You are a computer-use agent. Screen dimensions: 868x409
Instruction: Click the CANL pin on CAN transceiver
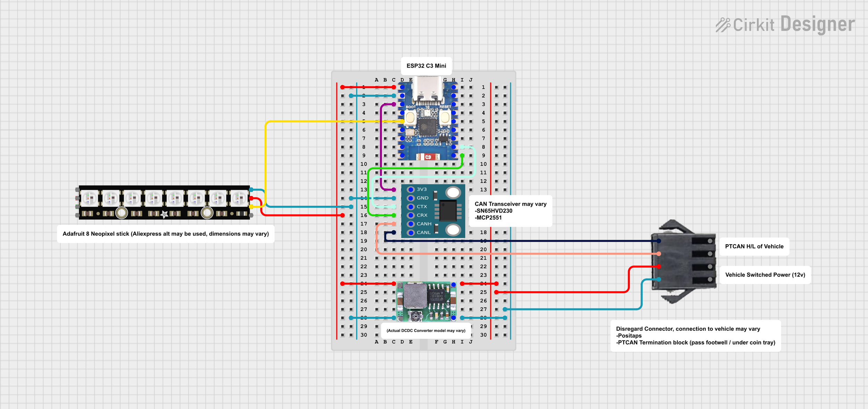[x=411, y=233]
